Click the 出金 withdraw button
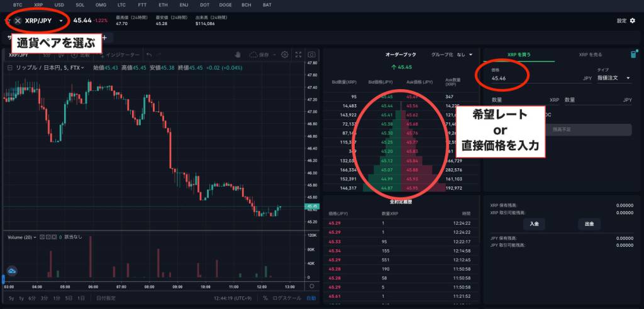This screenshot has width=644, height=309. (589, 224)
